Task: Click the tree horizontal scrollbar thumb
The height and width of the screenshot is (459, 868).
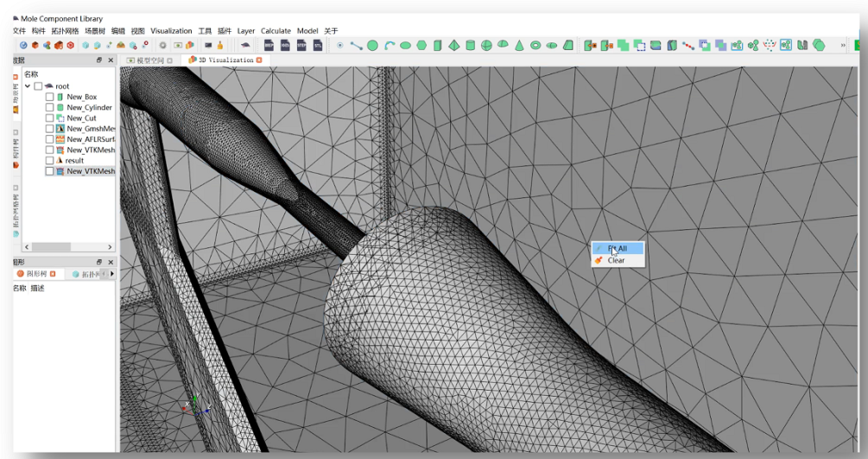Action: click(x=51, y=246)
